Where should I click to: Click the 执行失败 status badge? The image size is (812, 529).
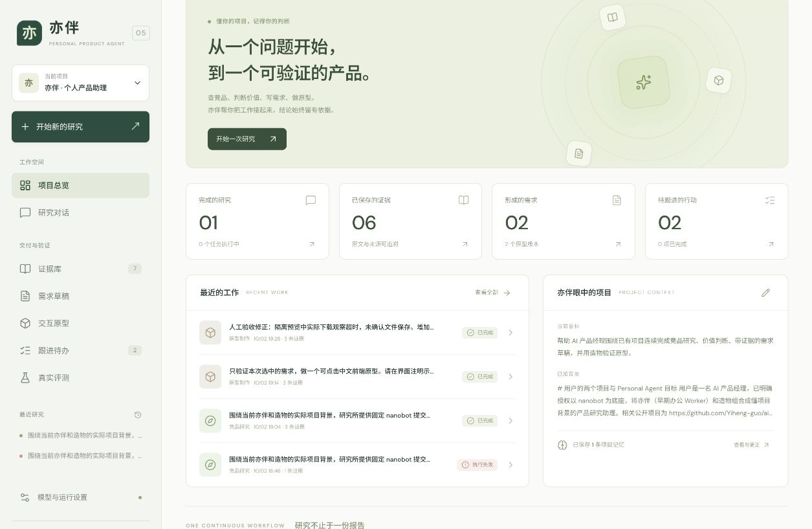[477, 465]
